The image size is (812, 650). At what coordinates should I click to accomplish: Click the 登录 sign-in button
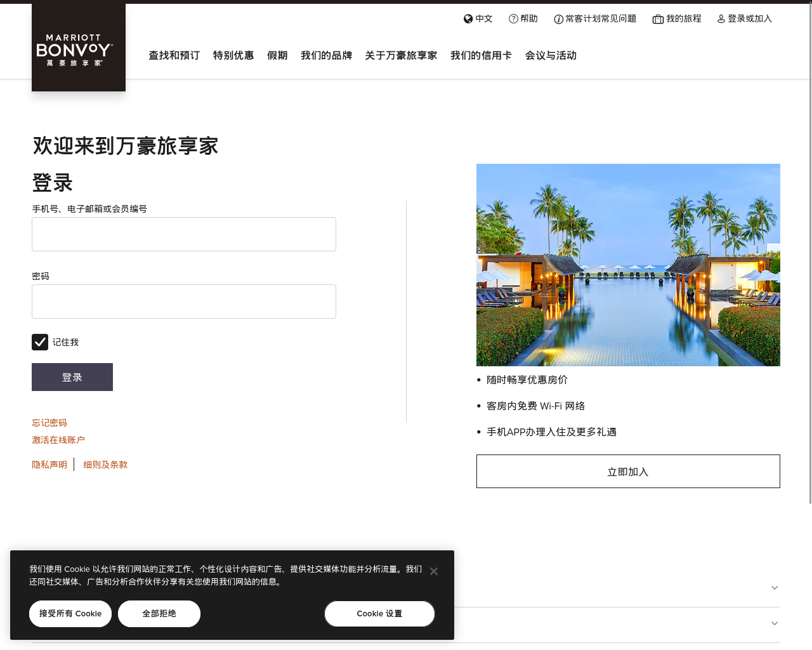[72, 377]
